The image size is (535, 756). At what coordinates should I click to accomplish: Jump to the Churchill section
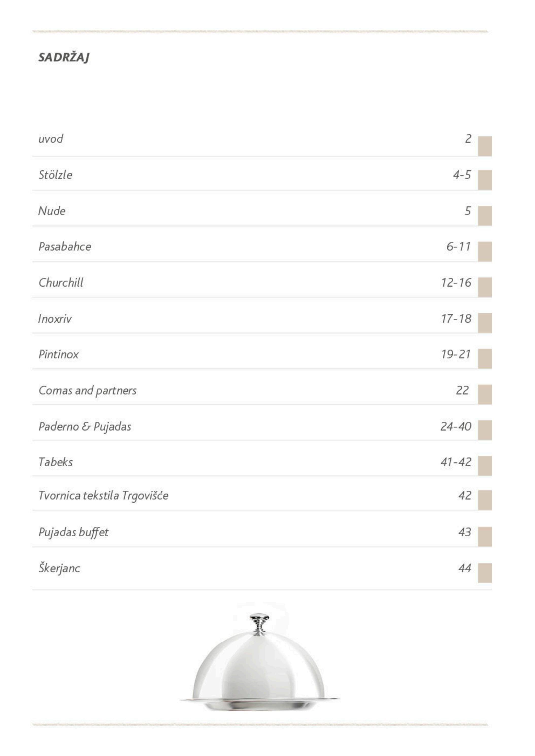click(x=61, y=283)
